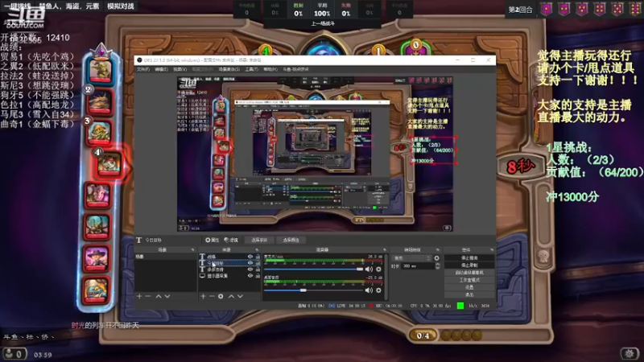Move scene down in Scenes panel

point(167,296)
